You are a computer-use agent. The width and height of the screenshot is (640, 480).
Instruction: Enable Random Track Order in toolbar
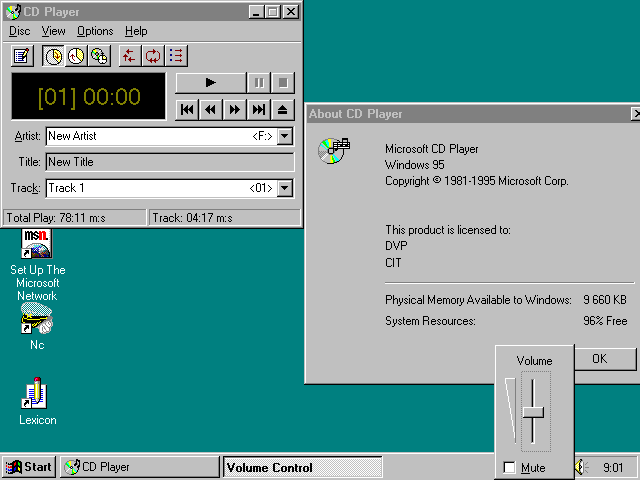(x=129, y=56)
